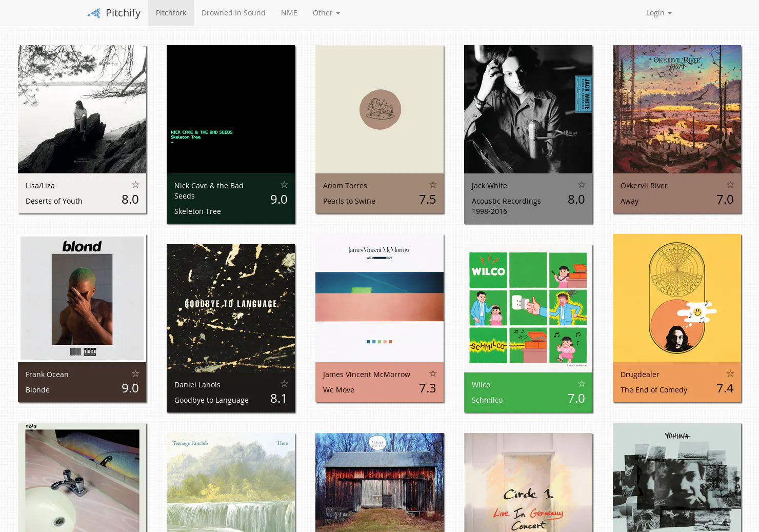Viewport: 759px width, 532px height.
Task: Star Okkervil River Away album
Action: click(x=730, y=185)
